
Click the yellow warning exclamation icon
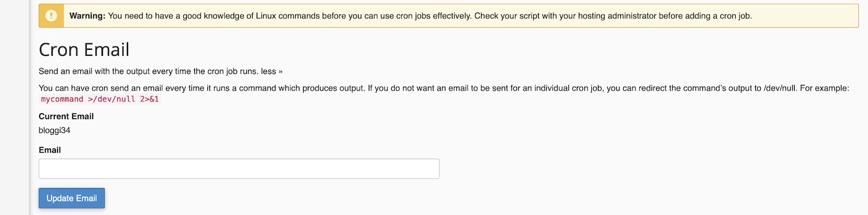coord(51,16)
